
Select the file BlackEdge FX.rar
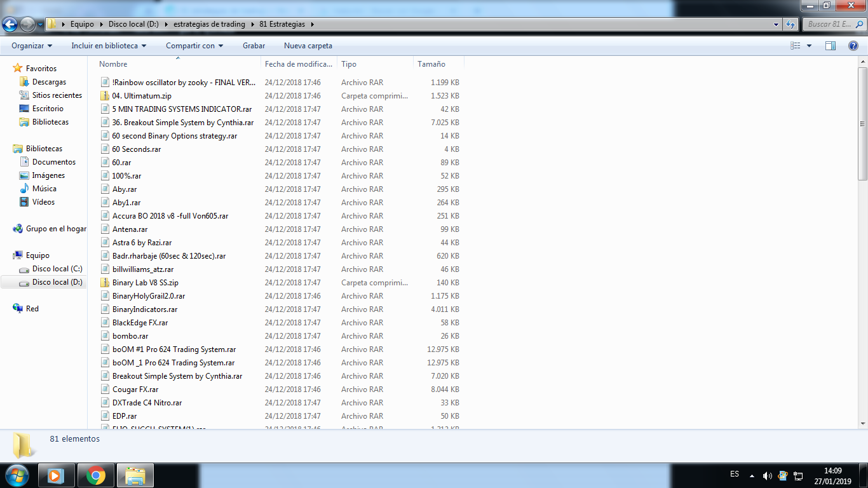140,323
